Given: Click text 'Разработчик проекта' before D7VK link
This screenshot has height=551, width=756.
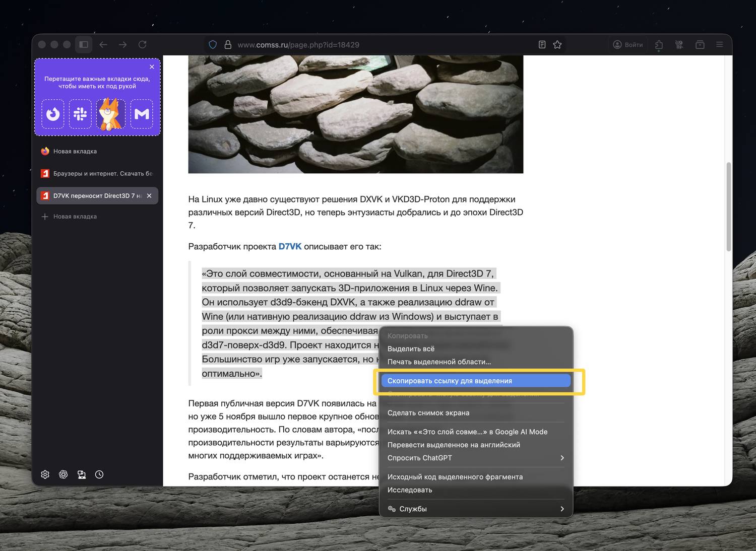Looking at the screenshot, I should coord(232,246).
